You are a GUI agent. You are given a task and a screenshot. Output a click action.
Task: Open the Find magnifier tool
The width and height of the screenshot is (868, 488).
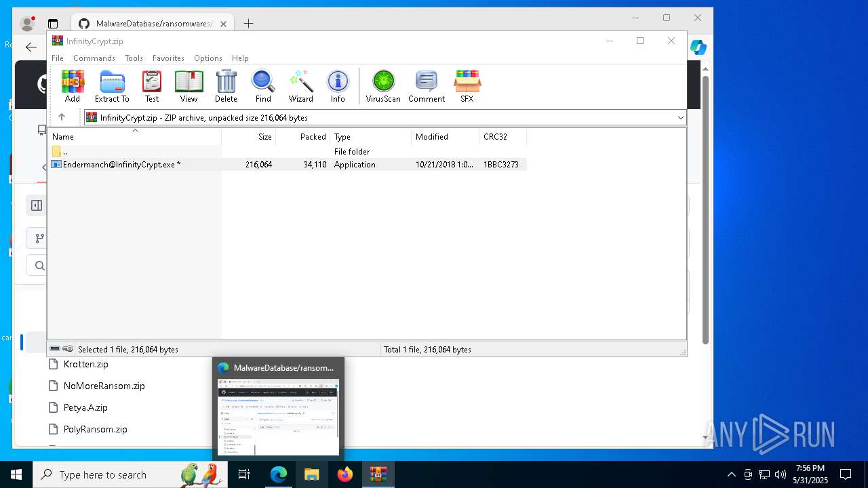(263, 86)
